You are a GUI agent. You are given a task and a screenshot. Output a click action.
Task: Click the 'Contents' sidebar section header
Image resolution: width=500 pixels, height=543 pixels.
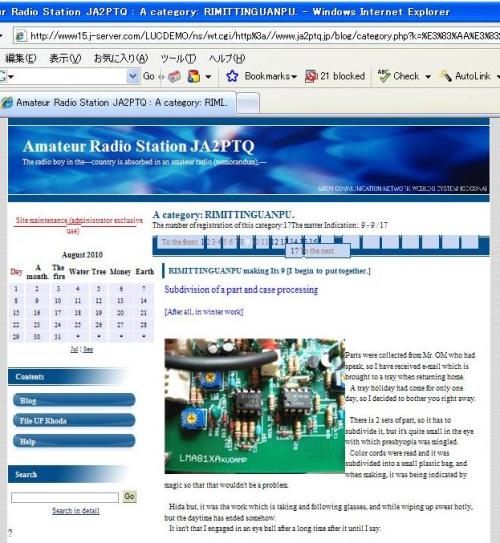[69, 377]
